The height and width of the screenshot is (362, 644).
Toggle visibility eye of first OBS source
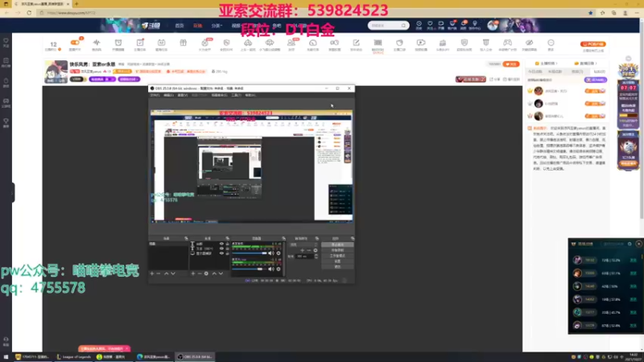point(222,244)
